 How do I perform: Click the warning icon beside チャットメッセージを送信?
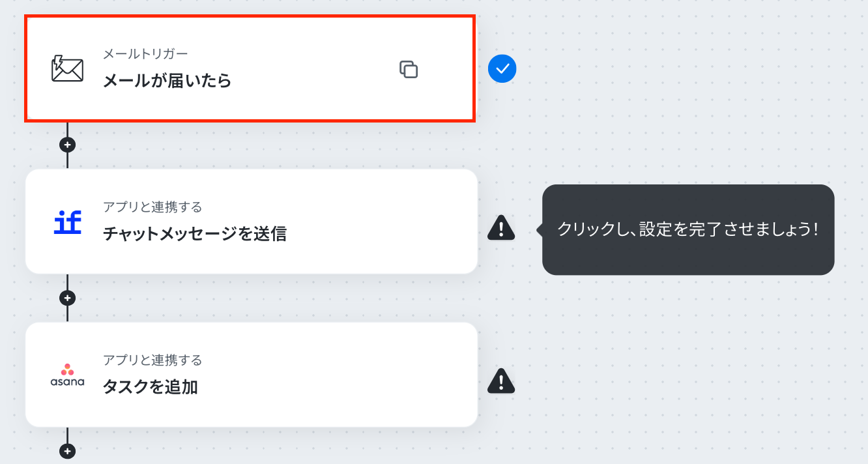[501, 227]
